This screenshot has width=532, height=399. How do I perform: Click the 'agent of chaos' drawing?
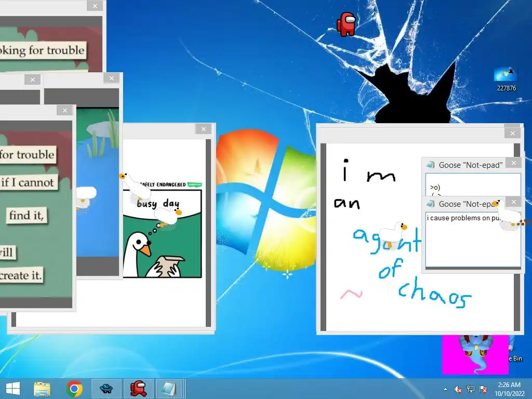click(x=419, y=237)
